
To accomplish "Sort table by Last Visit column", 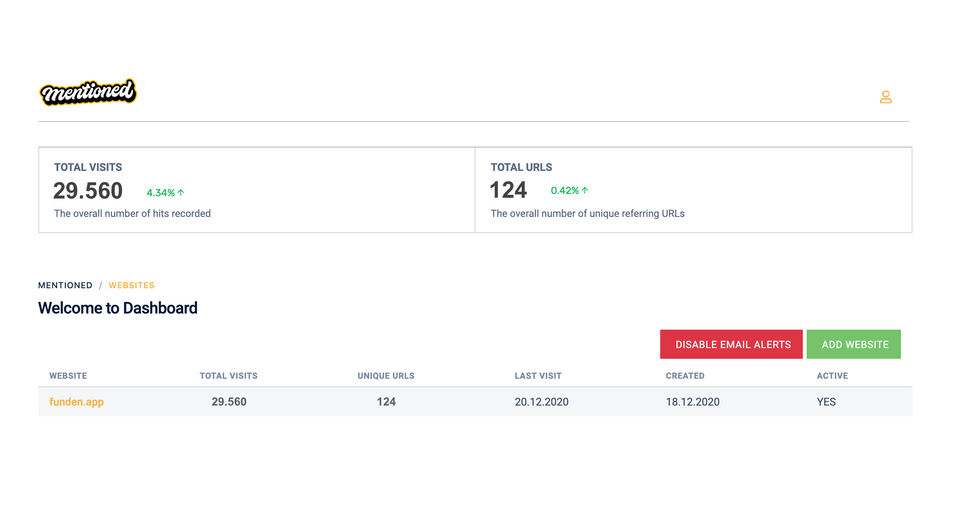I will pyautogui.click(x=538, y=376).
